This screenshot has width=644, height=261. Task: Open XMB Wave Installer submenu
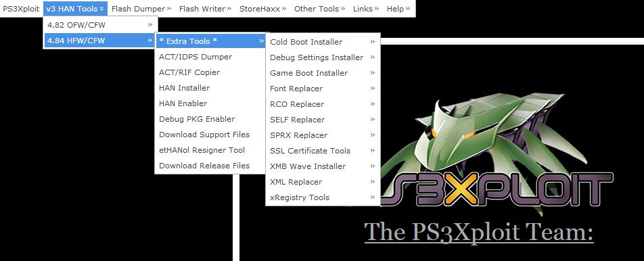pos(323,166)
